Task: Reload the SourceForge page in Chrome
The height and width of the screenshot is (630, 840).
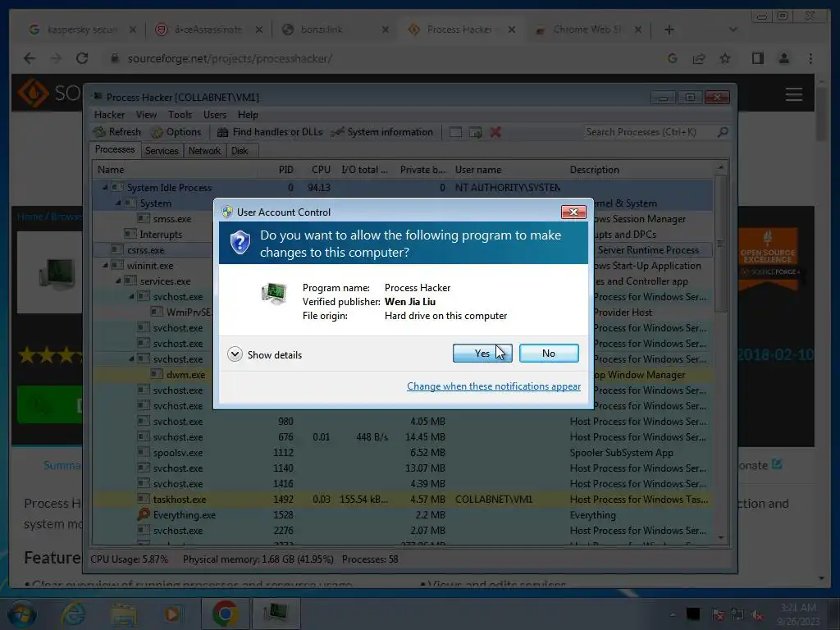Action: pyautogui.click(x=82, y=58)
